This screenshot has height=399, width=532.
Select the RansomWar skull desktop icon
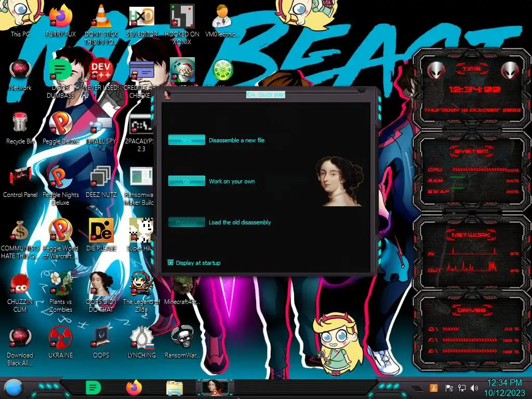[182, 343]
